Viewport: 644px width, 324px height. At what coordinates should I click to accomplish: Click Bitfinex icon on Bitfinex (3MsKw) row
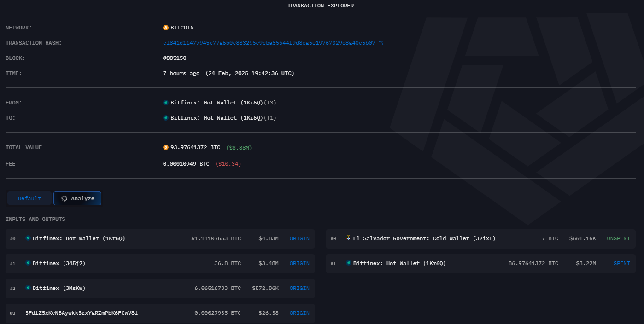click(28, 288)
